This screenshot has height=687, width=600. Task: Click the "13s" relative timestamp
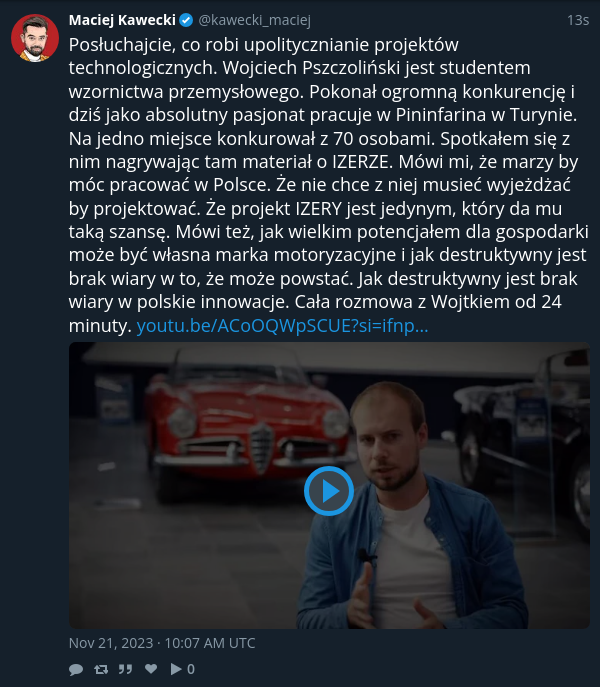pos(578,20)
